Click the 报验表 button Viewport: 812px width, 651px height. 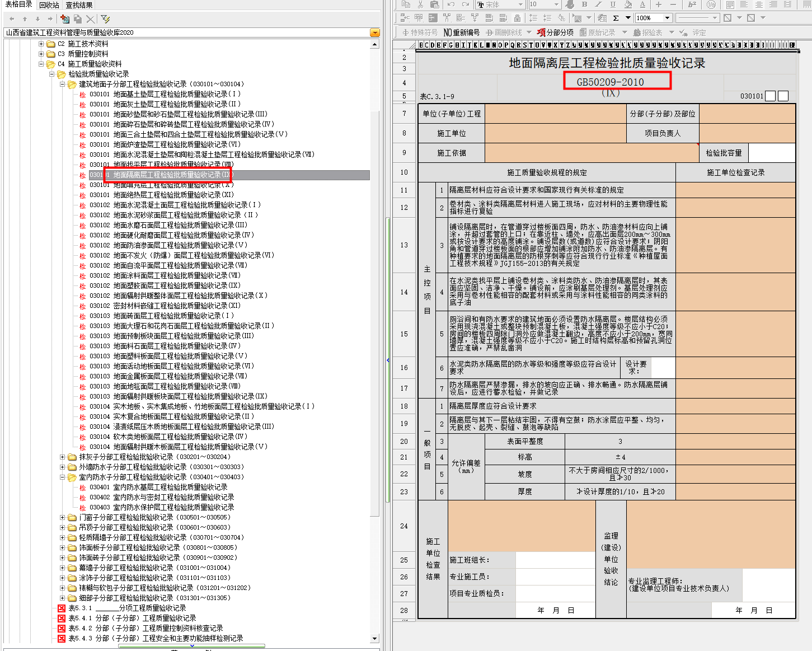pos(648,32)
